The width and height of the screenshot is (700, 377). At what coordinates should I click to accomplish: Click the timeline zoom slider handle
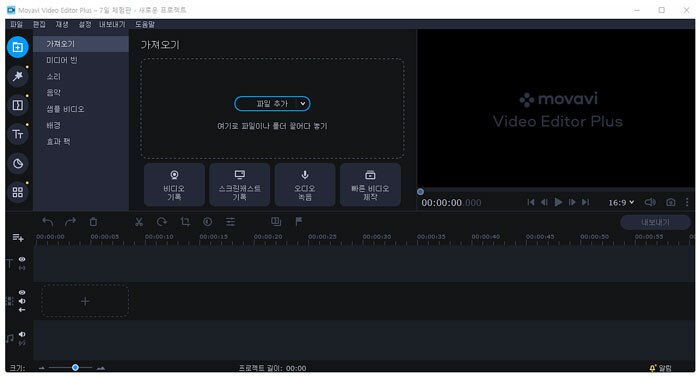[x=75, y=367]
